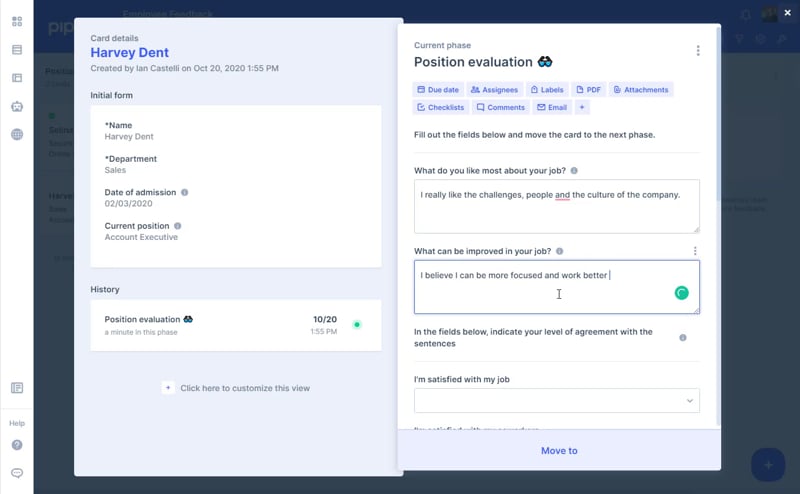The width and height of the screenshot is (800, 494).
Task: Click the Due date chip
Action: pyautogui.click(x=438, y=90)
